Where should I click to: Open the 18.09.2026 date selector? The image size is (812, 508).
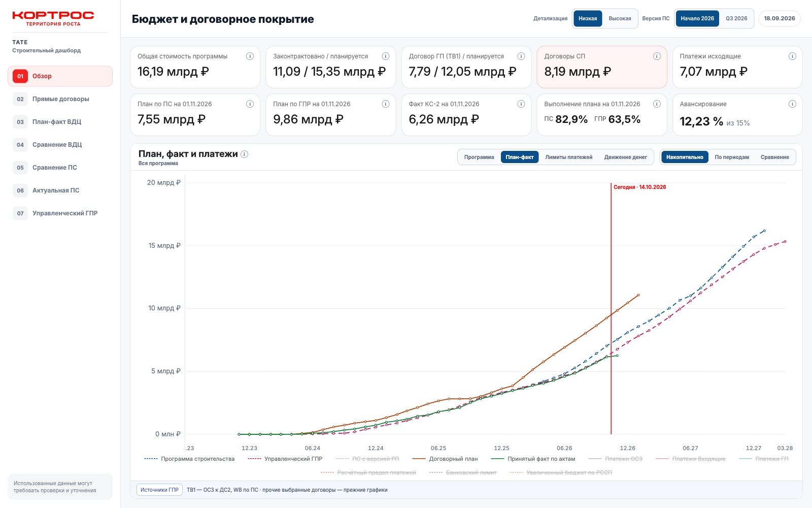click(x=780, y=19)
